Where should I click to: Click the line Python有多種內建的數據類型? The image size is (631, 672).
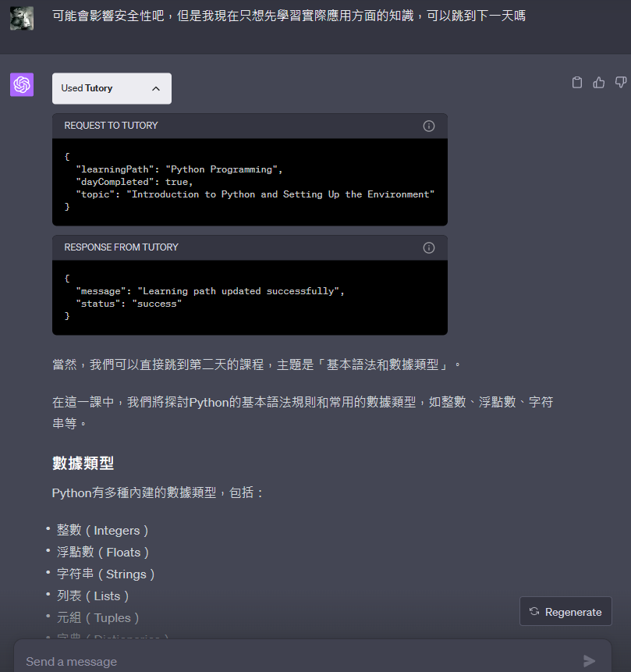click(x=158, y=492)
